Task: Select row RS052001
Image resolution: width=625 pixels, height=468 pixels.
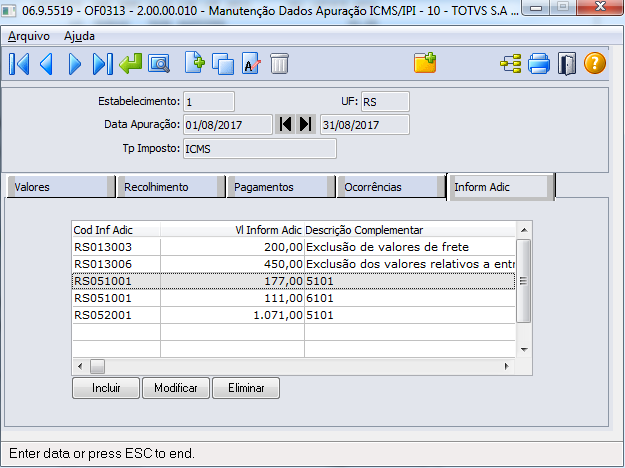Action: (294, 315)
